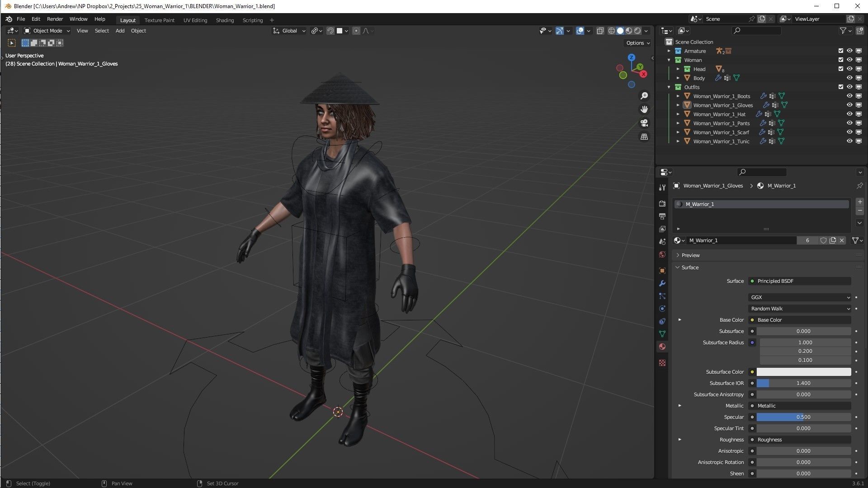Open the Render properties camera tab
The height and width of the screenshot is (488, 868).
click(x=662, y=204)
